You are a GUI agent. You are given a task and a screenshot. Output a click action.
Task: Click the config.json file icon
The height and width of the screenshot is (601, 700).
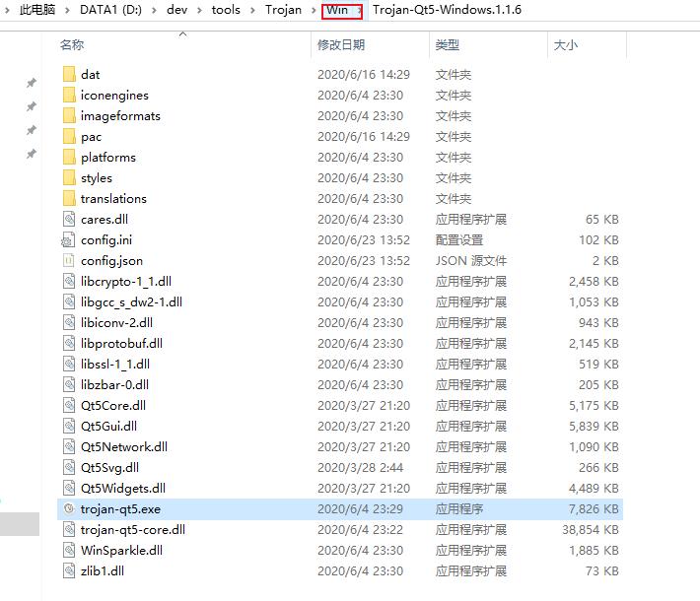click(69, 260)
